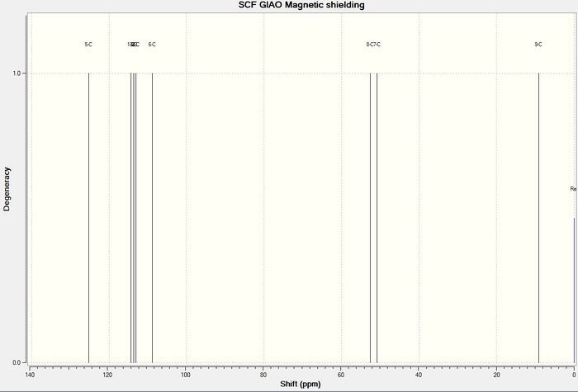
Task: Click the 100 tick label on x-axis
Action: point(186,375)
